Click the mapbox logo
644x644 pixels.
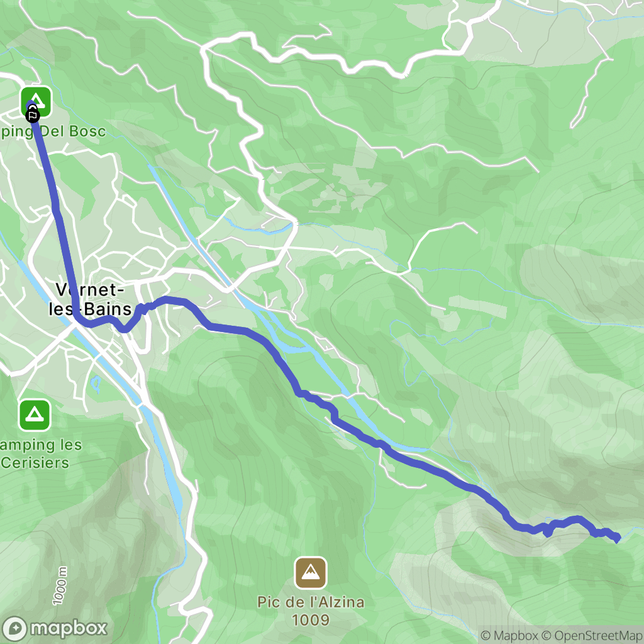pos(55,628)
